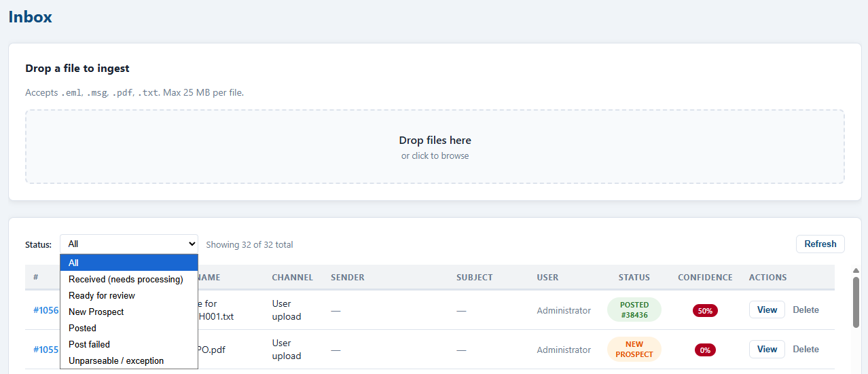868x374 pixels.
Task: Select the All option in status list
Action: click(x=129, y=263)
